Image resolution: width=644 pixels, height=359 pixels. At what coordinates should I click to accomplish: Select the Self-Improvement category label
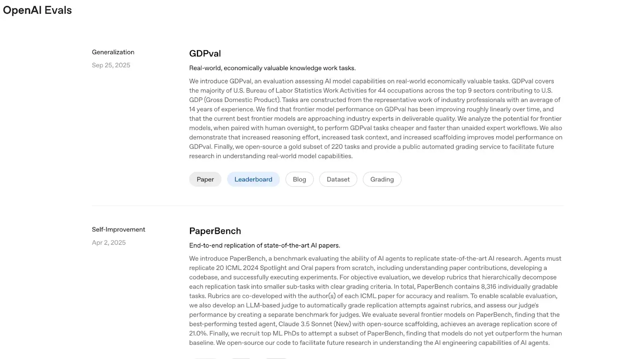point(118,229)
